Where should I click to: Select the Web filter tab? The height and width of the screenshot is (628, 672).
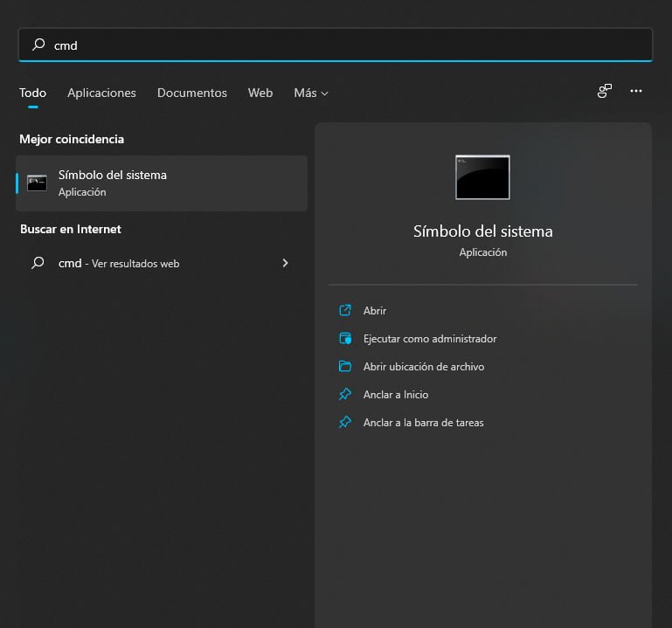[x=260, y=93]
